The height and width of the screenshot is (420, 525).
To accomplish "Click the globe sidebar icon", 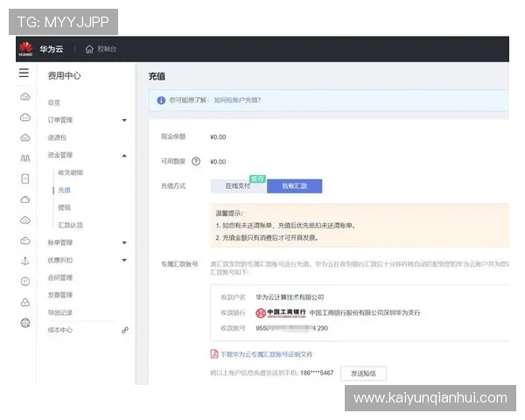I will coord(25,323).
